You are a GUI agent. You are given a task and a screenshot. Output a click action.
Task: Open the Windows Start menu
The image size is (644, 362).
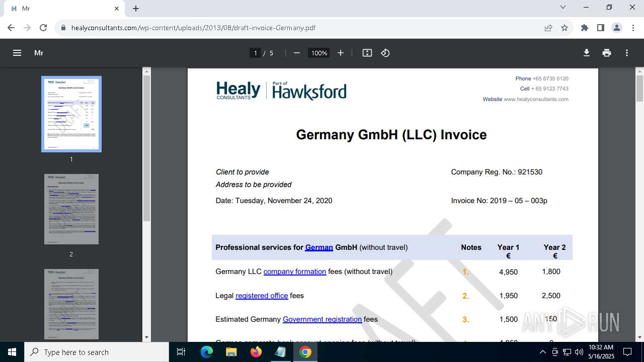(12, 352)
